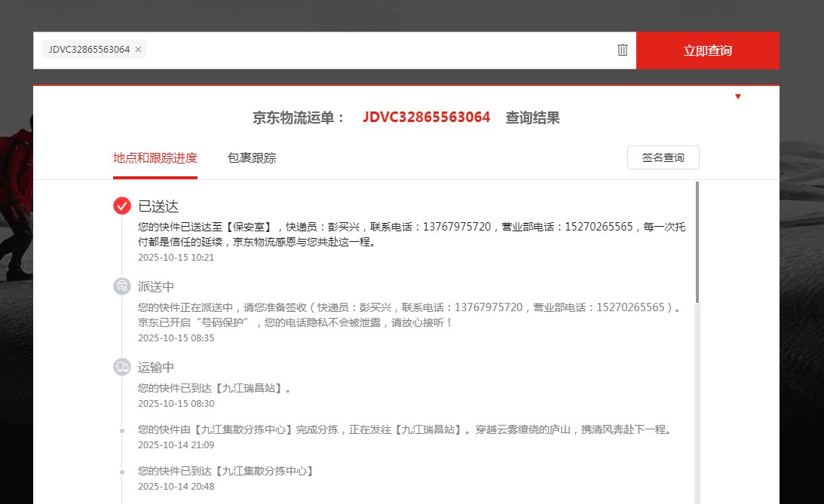
Task: Select the JDVC32865563064 tag in the search box
Action: coord(89,50)
